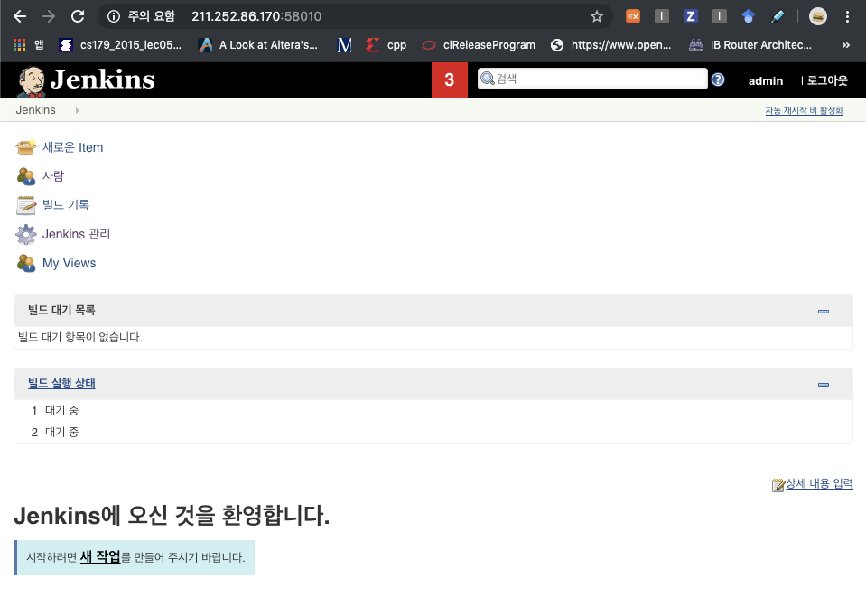Click the address bar URL 211.252.86.170:58010

pos(256,16)
